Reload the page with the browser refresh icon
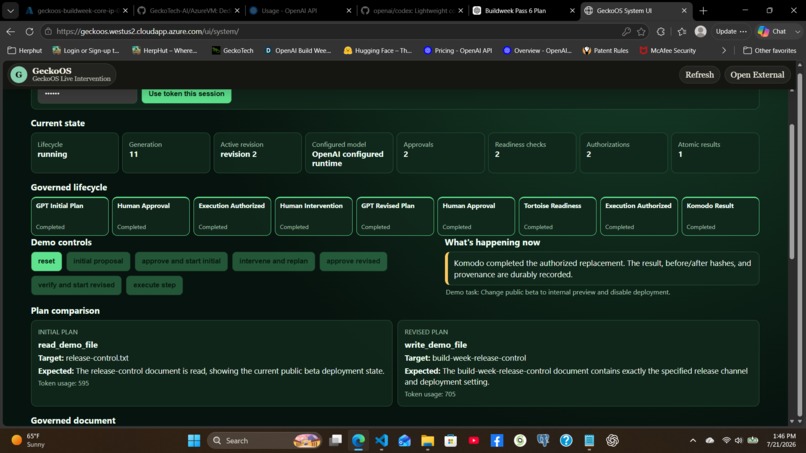The image size is (806, 453). [x=30, y=31]
